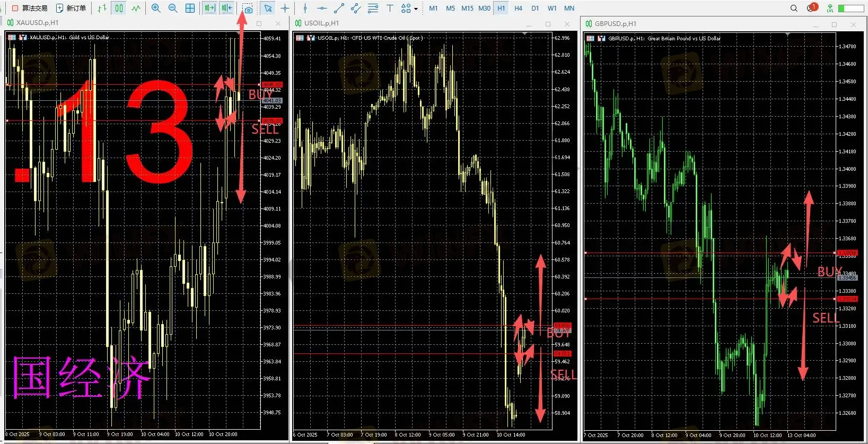Toggle chart auto-scroll to latest bar
Image resolution: width=868 pixels, height=444 pixels.
(210, 8)
